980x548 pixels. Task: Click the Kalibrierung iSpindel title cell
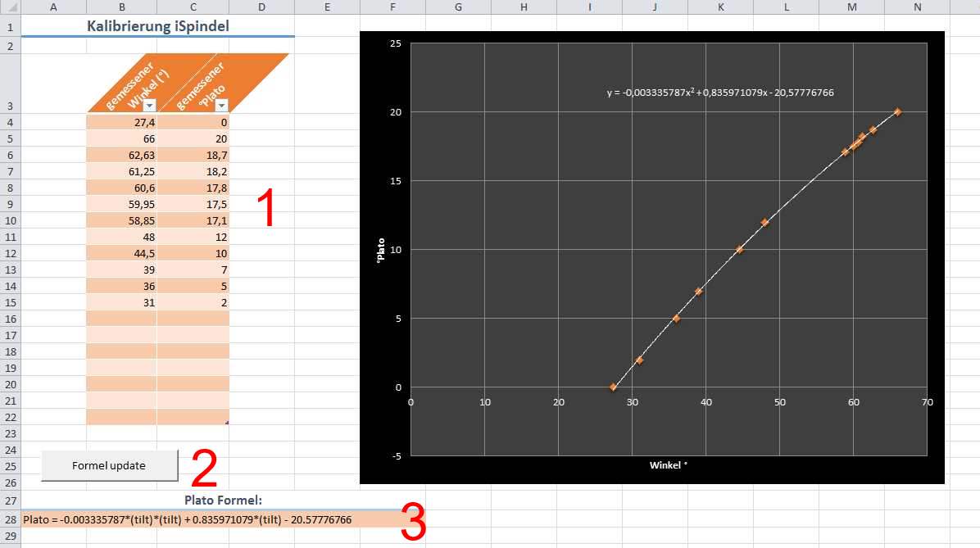click(x=157, y=25)
